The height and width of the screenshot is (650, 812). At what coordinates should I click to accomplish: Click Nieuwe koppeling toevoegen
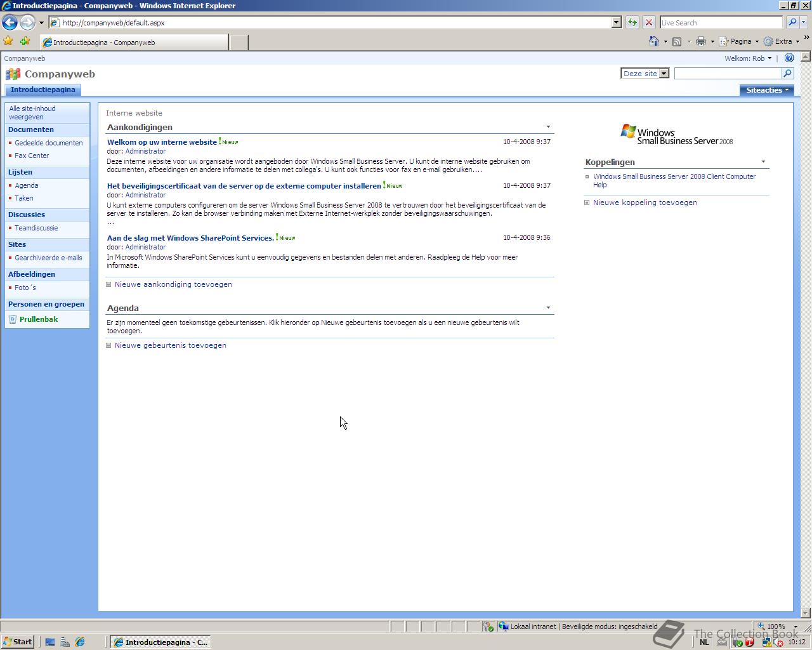645,202
